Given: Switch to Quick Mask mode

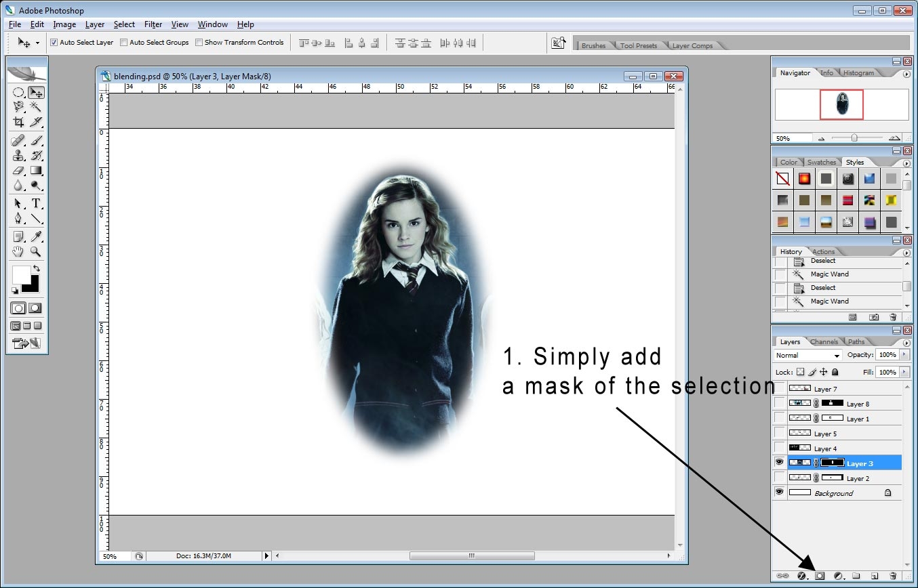Looking at the screenshot, I should coord(35,308).
